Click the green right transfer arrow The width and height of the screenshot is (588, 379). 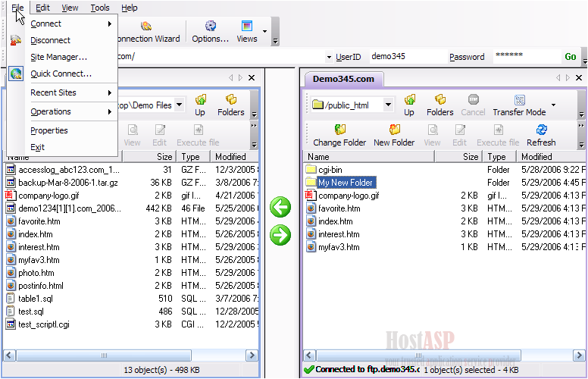(280, 235)
